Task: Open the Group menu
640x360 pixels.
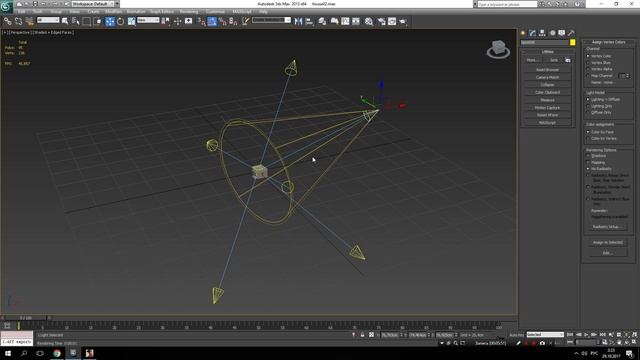Action: click(56, 11)
